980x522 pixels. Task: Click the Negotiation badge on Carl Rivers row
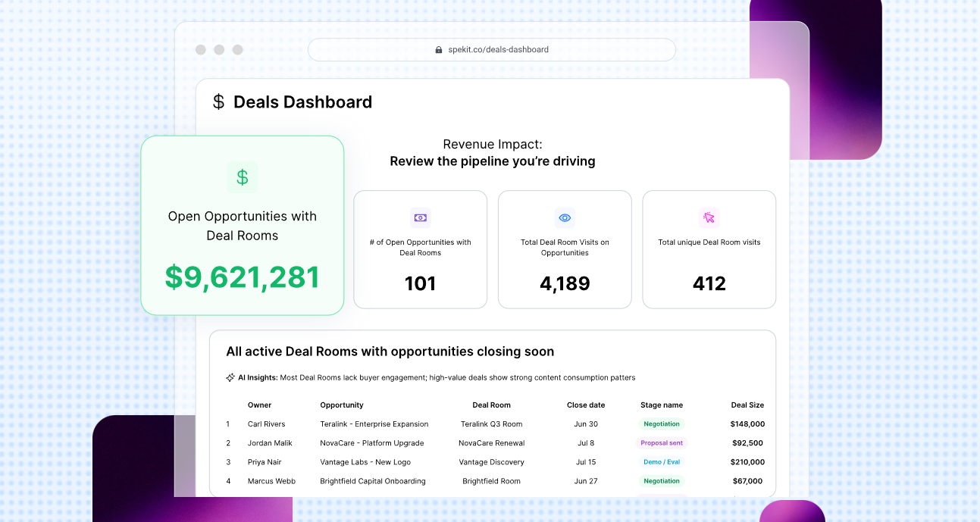click(x=662, y=424)
